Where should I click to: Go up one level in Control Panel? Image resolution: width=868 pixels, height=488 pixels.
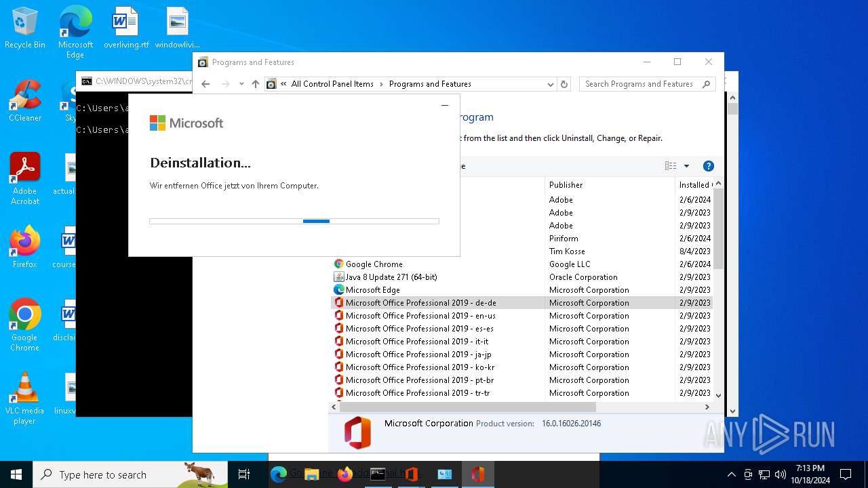[x=256, y=84]
